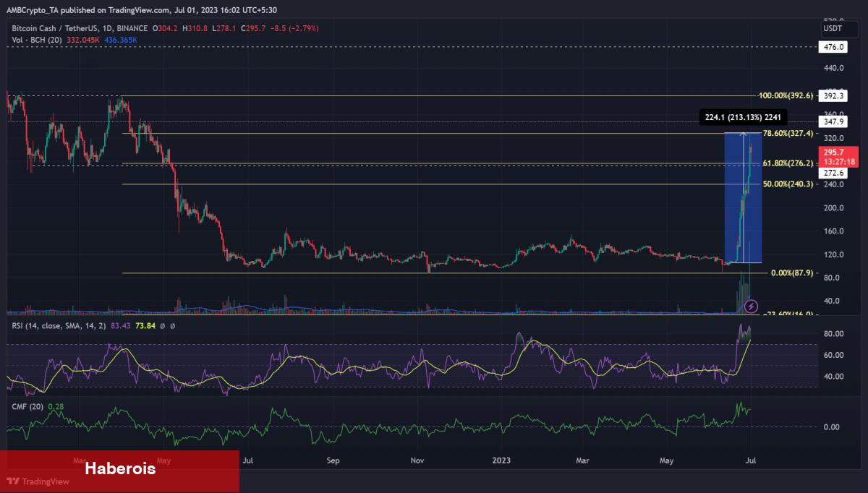Click the Sep label on time axis
Viewport: 868px width, 493px height.
[x=333, y=459]
